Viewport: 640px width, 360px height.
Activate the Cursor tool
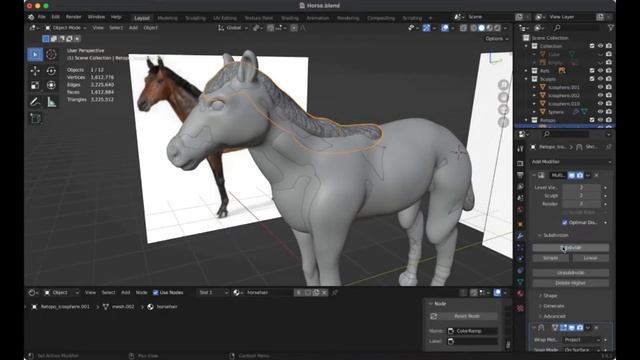click(51, 54)
